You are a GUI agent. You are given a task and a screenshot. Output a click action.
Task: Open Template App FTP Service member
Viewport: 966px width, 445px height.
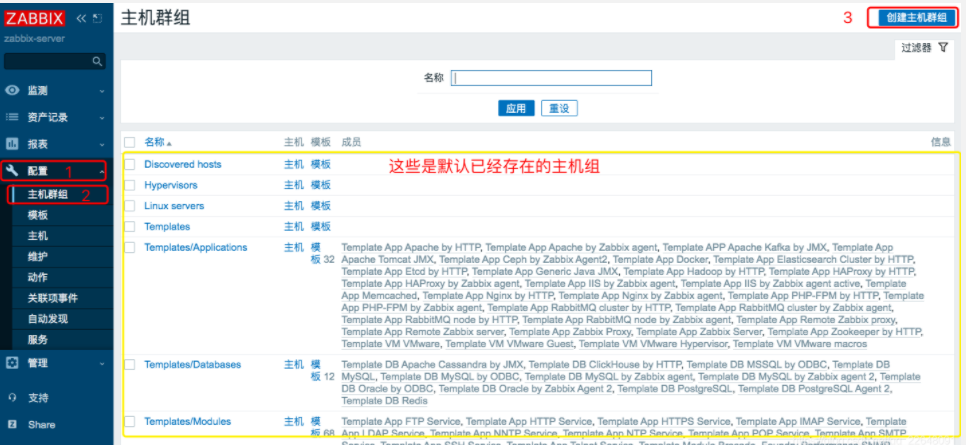point(401,422)
